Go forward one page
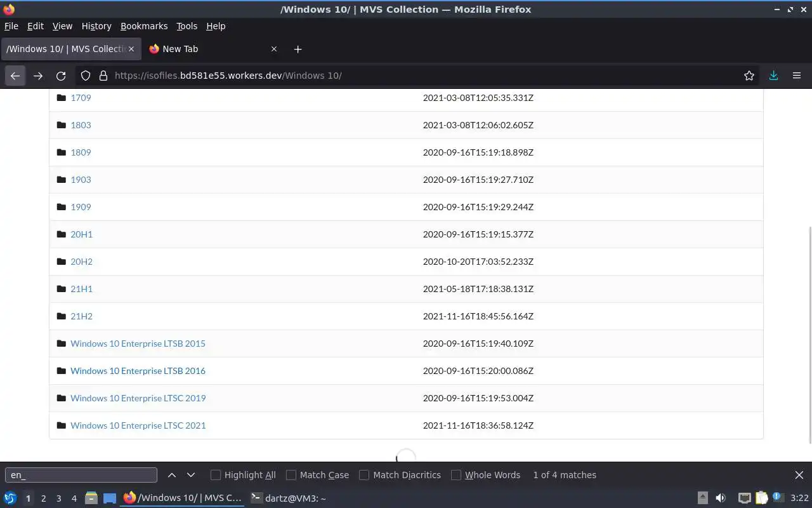The height and width of the screenshot is (508, 812). (x=38, y=76)
